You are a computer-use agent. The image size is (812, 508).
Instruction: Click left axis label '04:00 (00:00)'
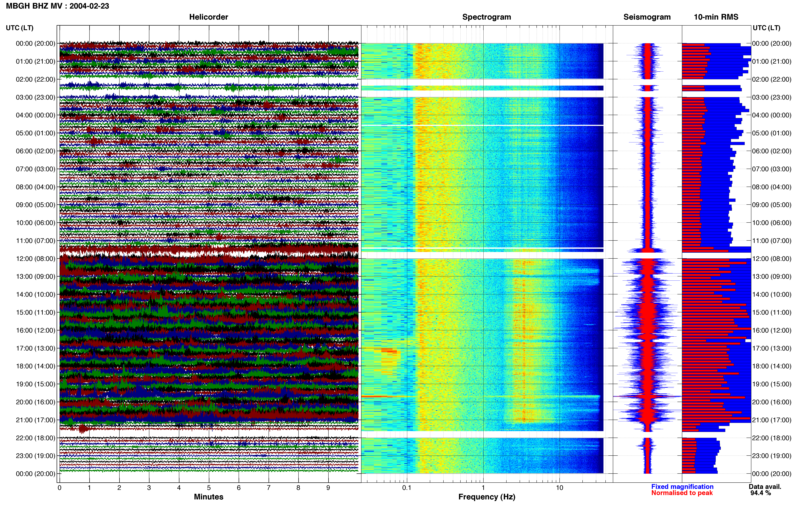click(36, 115)
